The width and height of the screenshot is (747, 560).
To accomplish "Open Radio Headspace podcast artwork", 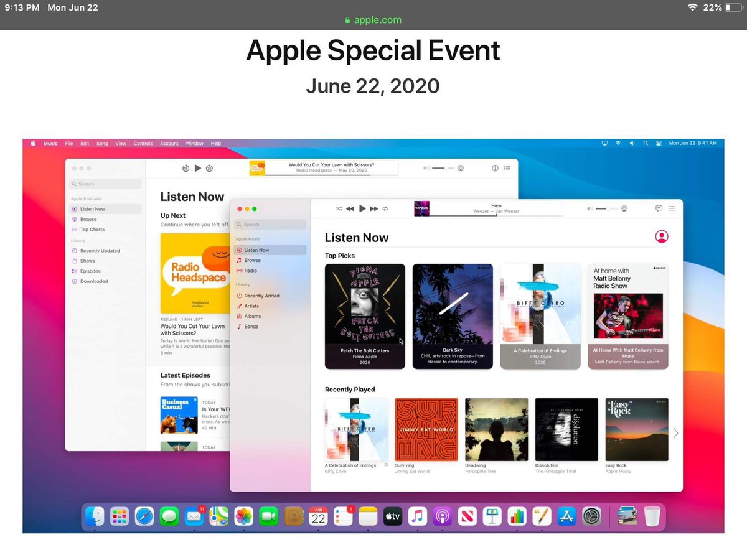I will coord(195,273).
